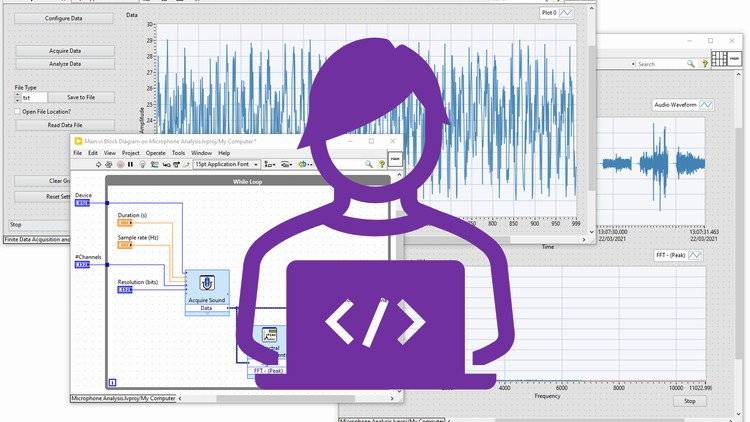
Task: Open the Project menu
Action: point(131,153)
